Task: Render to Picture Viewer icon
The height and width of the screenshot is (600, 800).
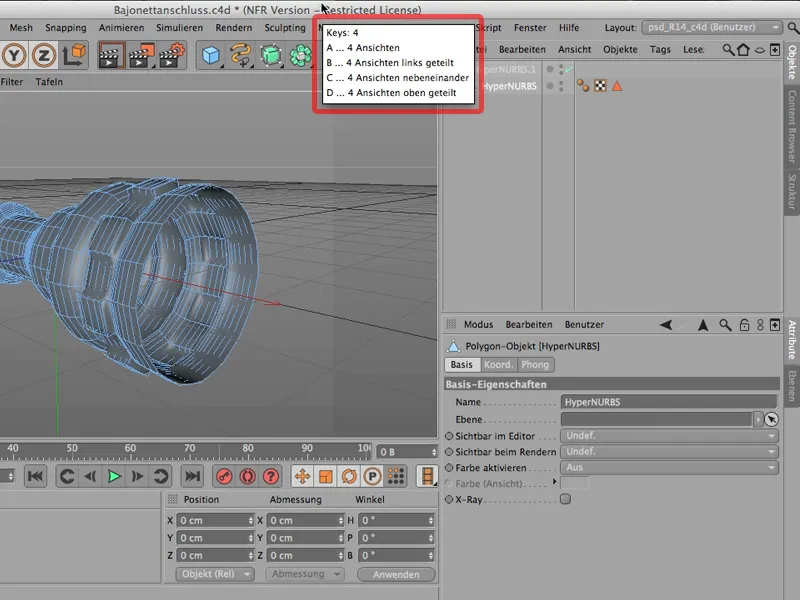Action: (x=141, y=55)
